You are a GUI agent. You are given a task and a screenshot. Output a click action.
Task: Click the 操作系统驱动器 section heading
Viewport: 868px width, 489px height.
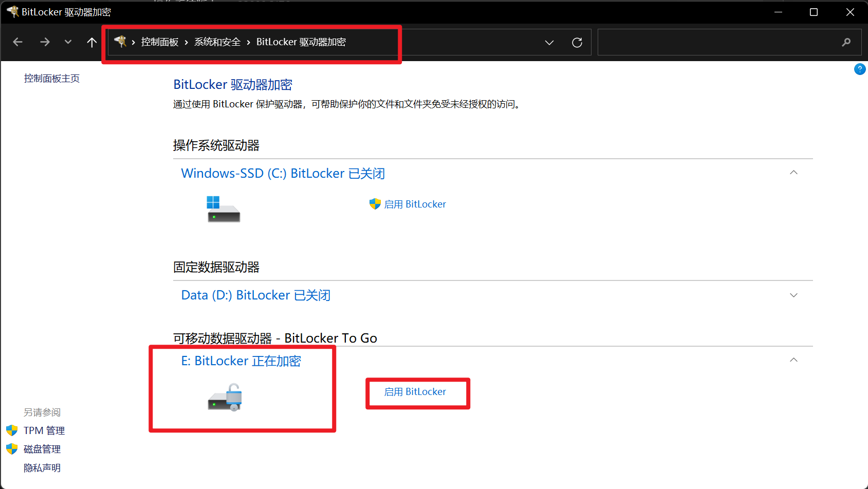pyautogui.click(x=216, y=145)
